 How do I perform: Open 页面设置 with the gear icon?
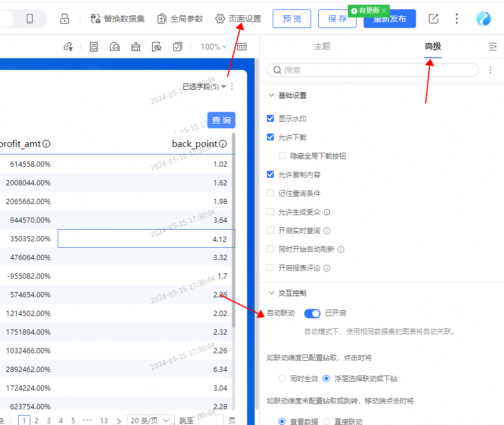tap(238, 19)
